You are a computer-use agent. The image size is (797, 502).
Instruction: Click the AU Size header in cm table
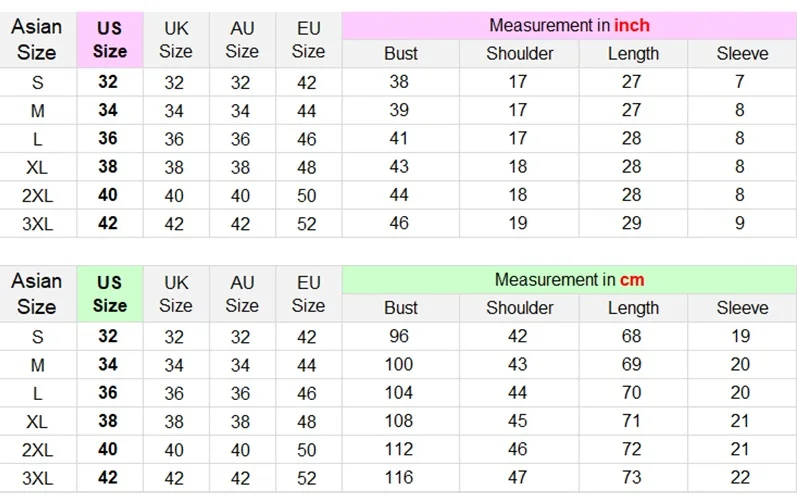click(x=242, y=294)
